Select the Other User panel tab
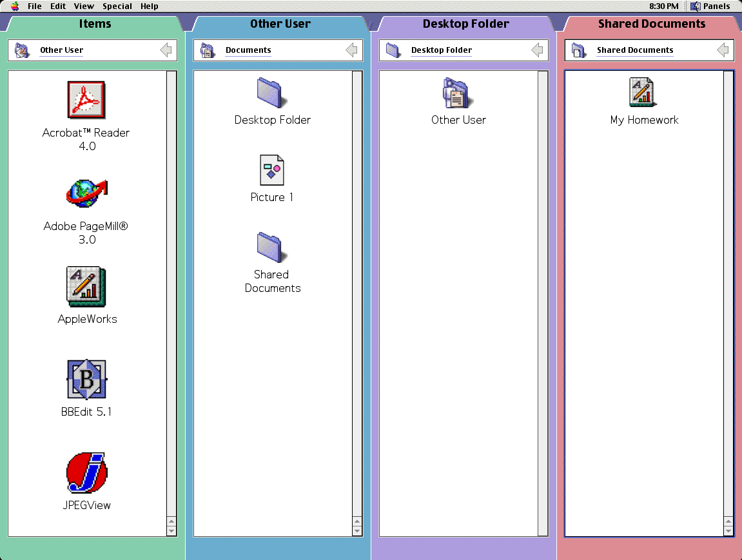742x560 pixels. tap(280, 24)
